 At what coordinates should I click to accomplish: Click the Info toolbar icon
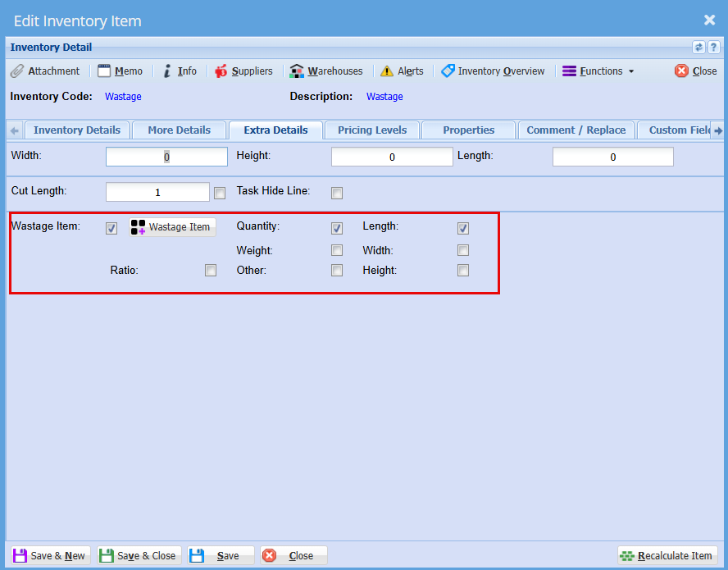click(x=180, y=71)
